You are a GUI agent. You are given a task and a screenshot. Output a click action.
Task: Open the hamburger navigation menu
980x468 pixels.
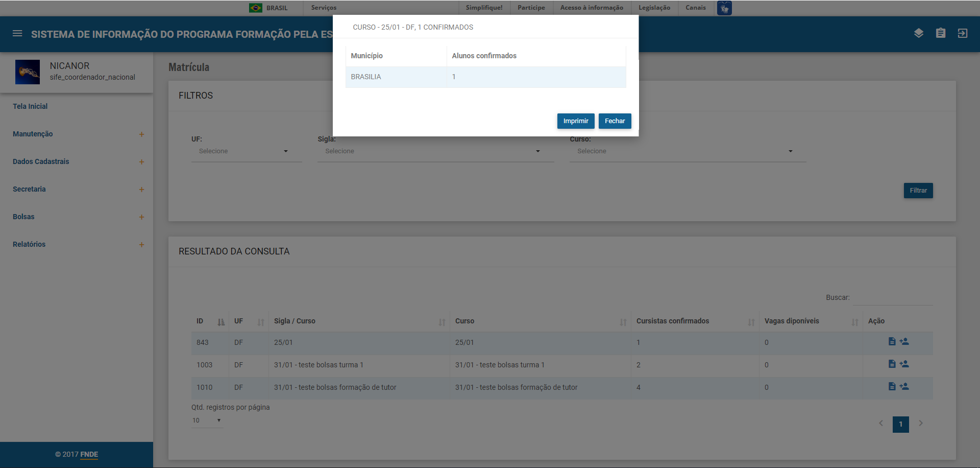pyautogui.click(x=17, y=34)
